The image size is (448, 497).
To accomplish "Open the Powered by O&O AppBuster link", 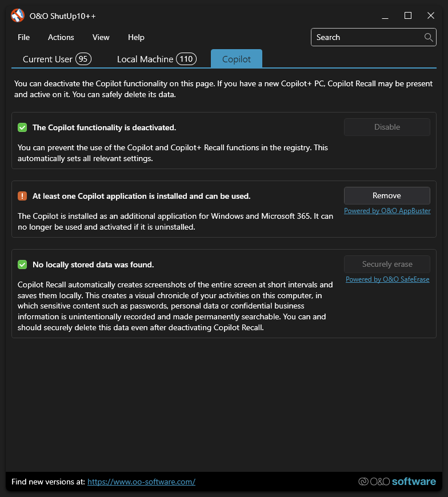I will pos(387,211).
